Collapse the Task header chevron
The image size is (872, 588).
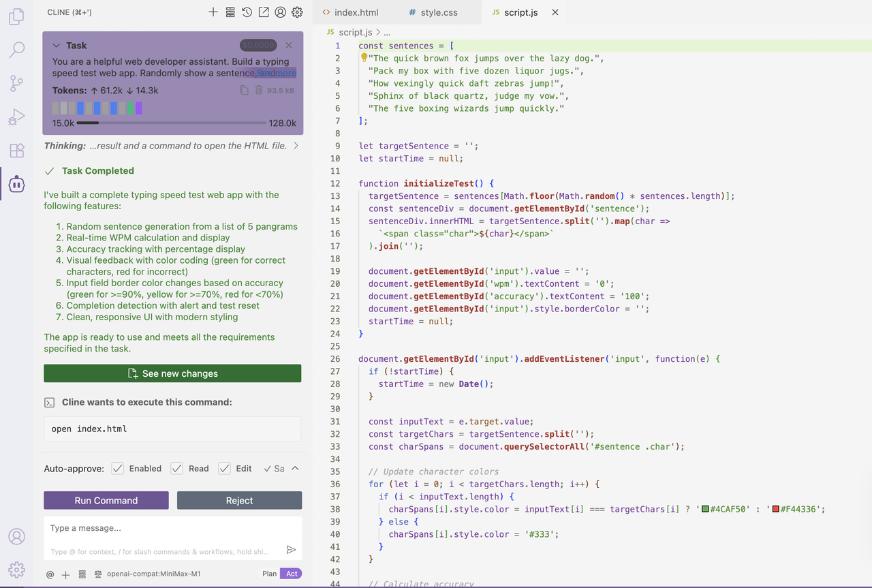click(x=57, y=46)
